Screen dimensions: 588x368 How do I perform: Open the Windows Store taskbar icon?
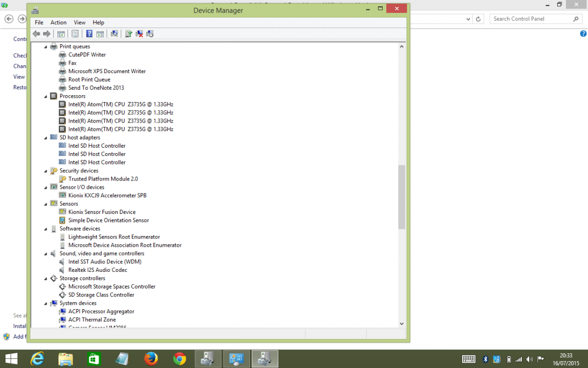point(94,359)
